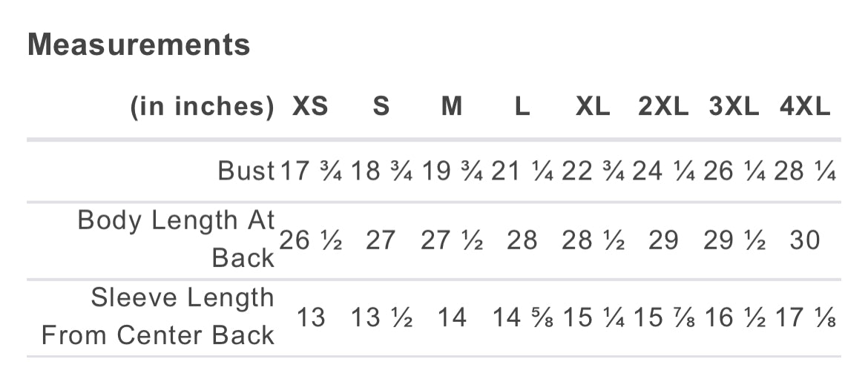868x385 pixels.
Task: Click the 4XL body length value 30
Action: click(805, 241)
